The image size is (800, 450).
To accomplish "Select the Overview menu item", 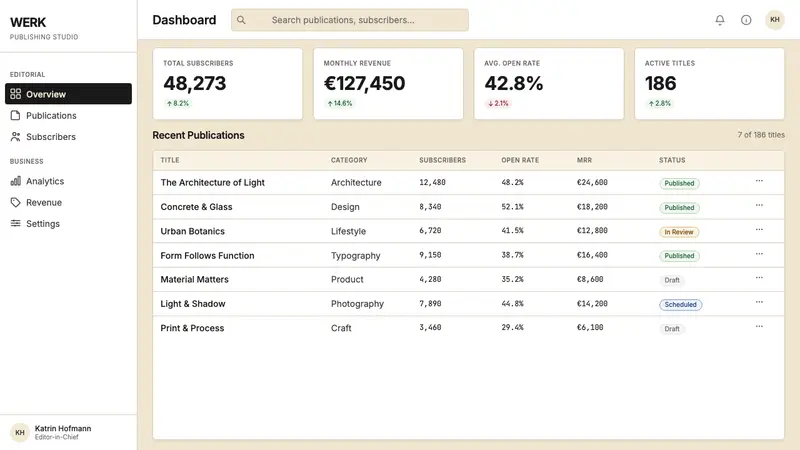I will tap(68, 94).
